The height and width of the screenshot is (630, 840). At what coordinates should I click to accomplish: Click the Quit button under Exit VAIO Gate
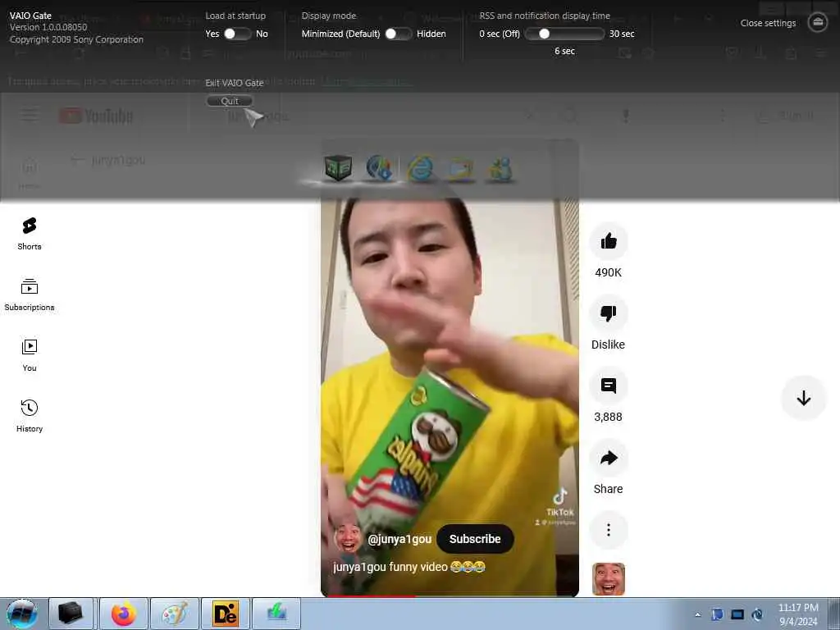(x=230, y=101)
